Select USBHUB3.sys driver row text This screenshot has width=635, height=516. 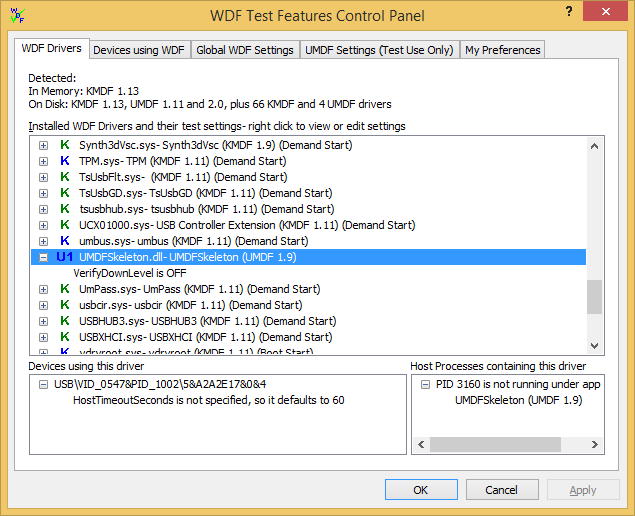[208, 321]
